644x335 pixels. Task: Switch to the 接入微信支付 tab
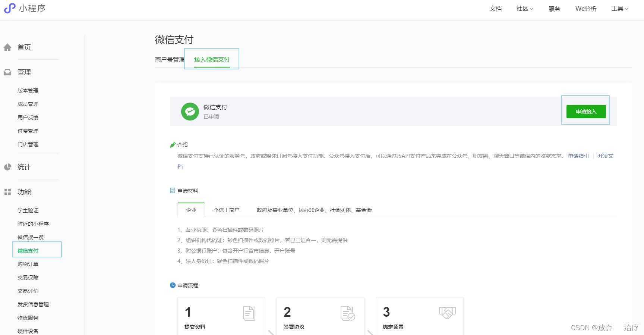[x=212, y=59]
